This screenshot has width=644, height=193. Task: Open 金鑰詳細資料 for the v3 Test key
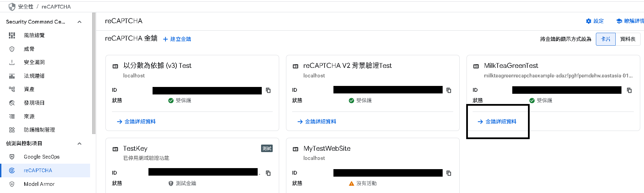tap(140, 122)
